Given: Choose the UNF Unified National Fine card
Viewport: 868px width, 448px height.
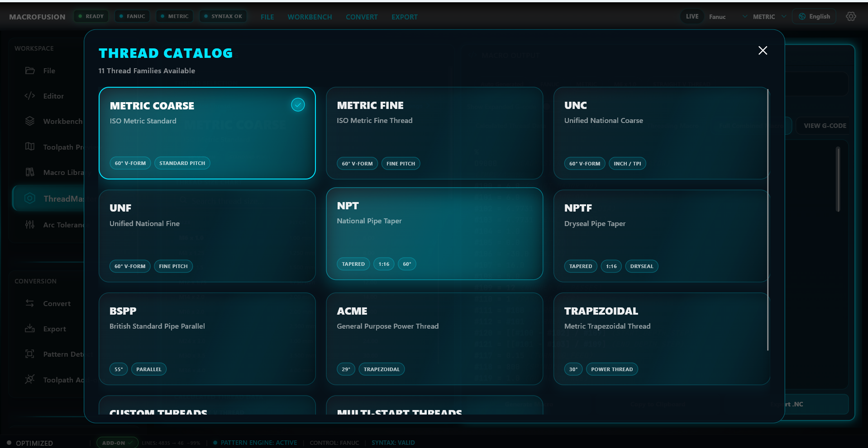Looking at the screenshot, I should pos(207,236).
